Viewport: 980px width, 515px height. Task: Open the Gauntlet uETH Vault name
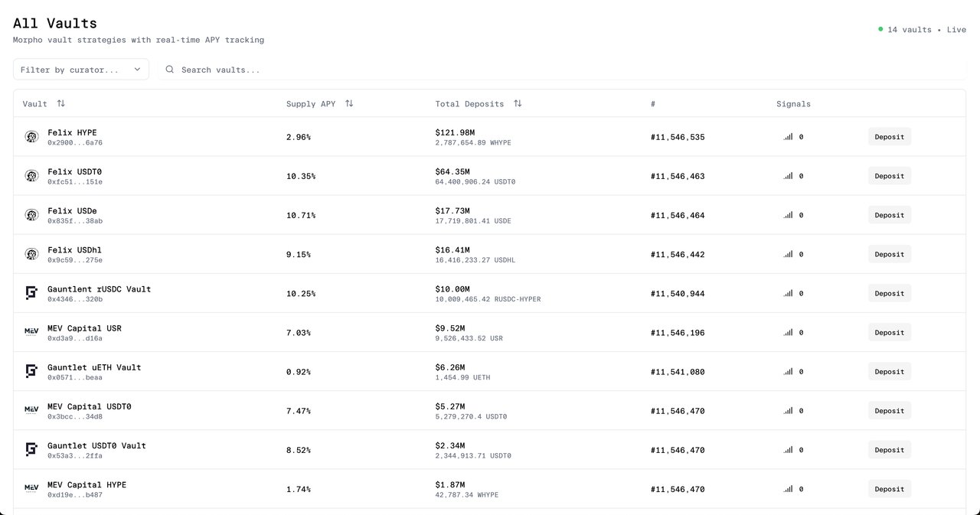(94, 367)
